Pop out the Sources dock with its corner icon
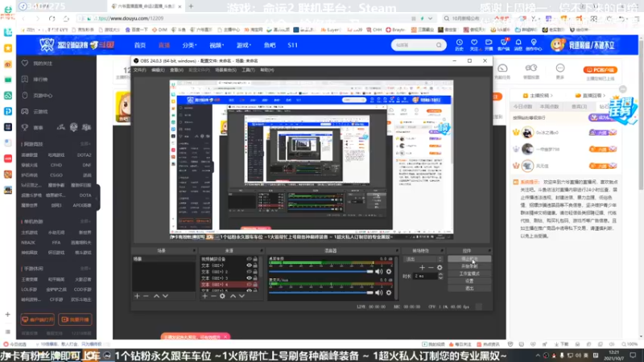Screen dimensions: 644x362 [x=262, y=250]
